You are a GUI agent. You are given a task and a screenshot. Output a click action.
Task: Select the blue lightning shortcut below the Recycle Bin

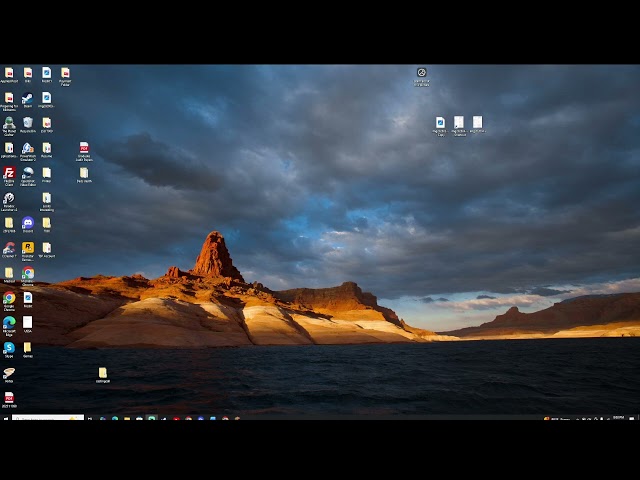27,151
